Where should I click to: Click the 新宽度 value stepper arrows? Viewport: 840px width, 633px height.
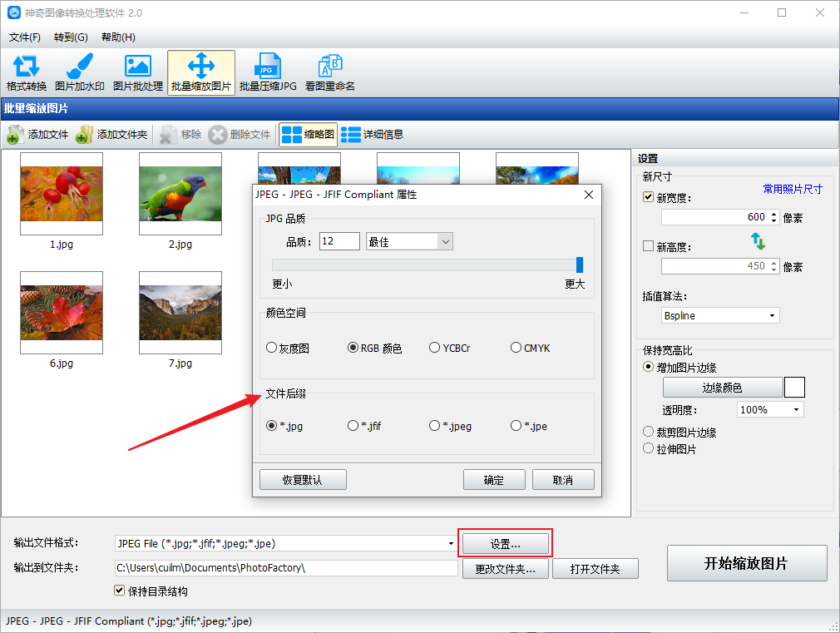(773, 217)
